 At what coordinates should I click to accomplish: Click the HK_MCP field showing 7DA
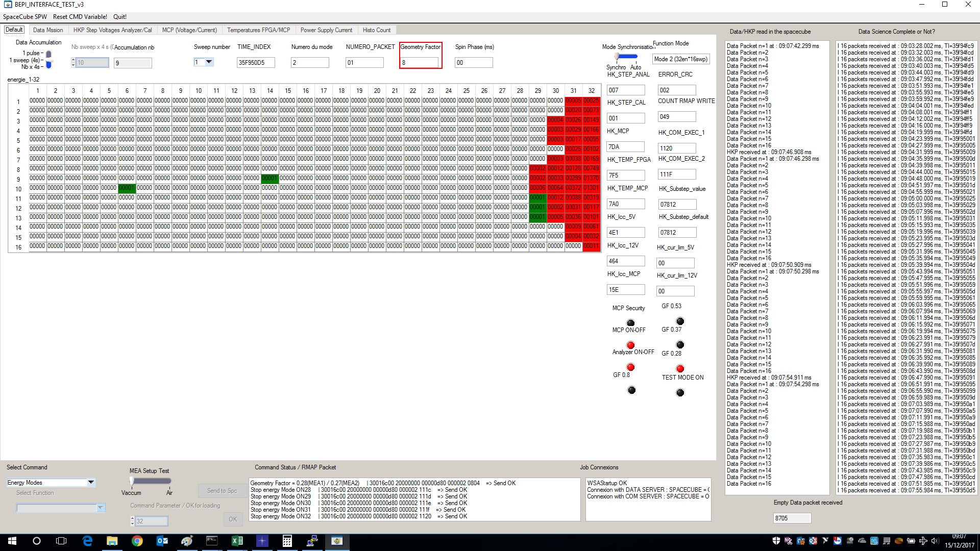626,147
